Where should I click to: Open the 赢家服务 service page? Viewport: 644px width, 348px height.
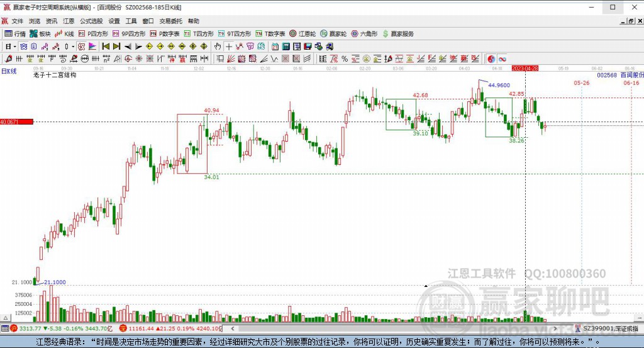coord(398,34)
